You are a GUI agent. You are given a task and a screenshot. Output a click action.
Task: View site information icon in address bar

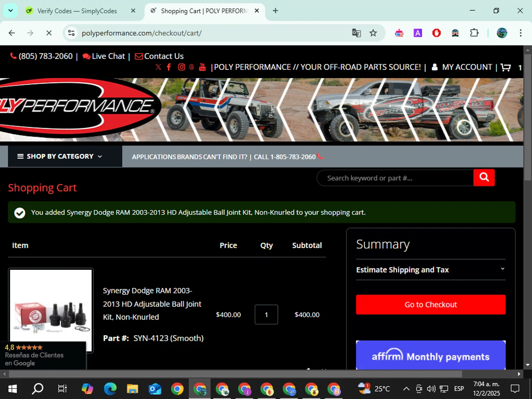point(71,33)
